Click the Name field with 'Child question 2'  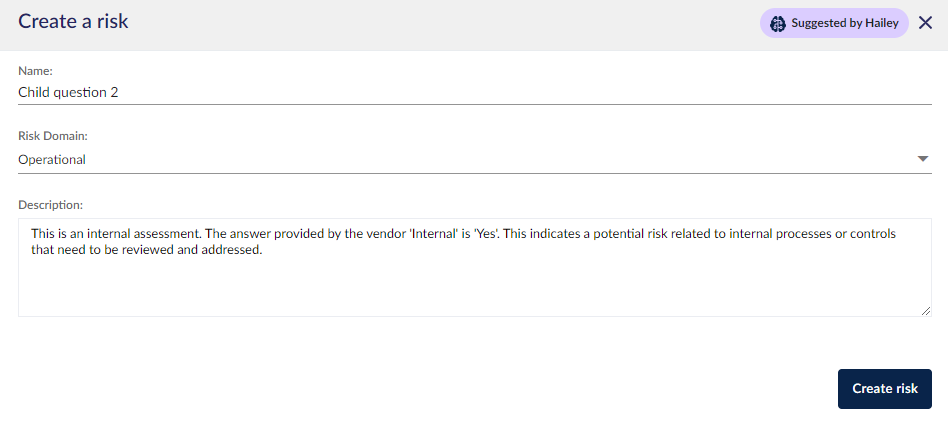pos(475,92)
